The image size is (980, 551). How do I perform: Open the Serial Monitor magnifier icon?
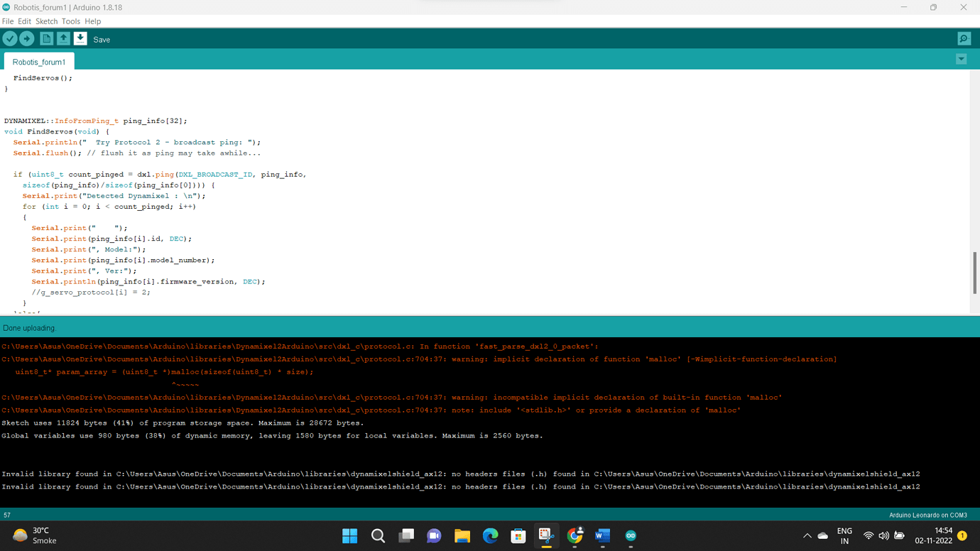pos(964,39)
